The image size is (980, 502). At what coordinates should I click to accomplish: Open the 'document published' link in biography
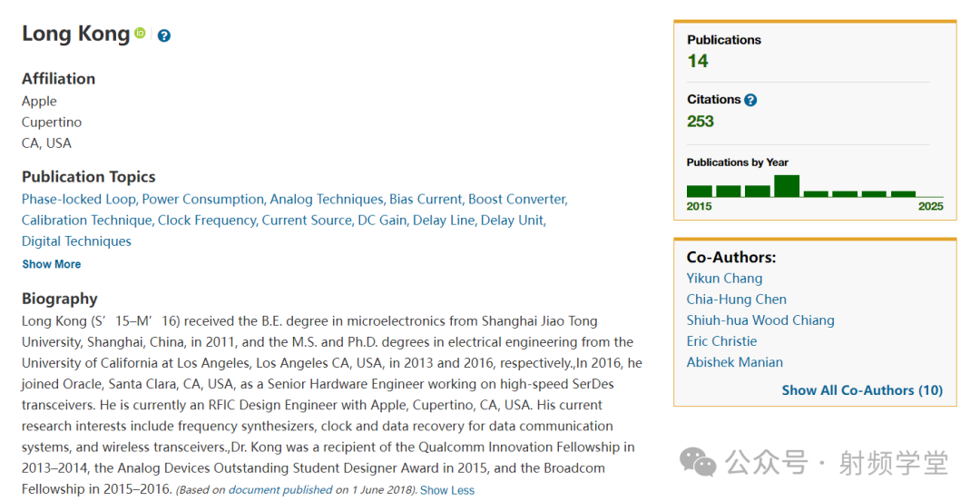280,490
